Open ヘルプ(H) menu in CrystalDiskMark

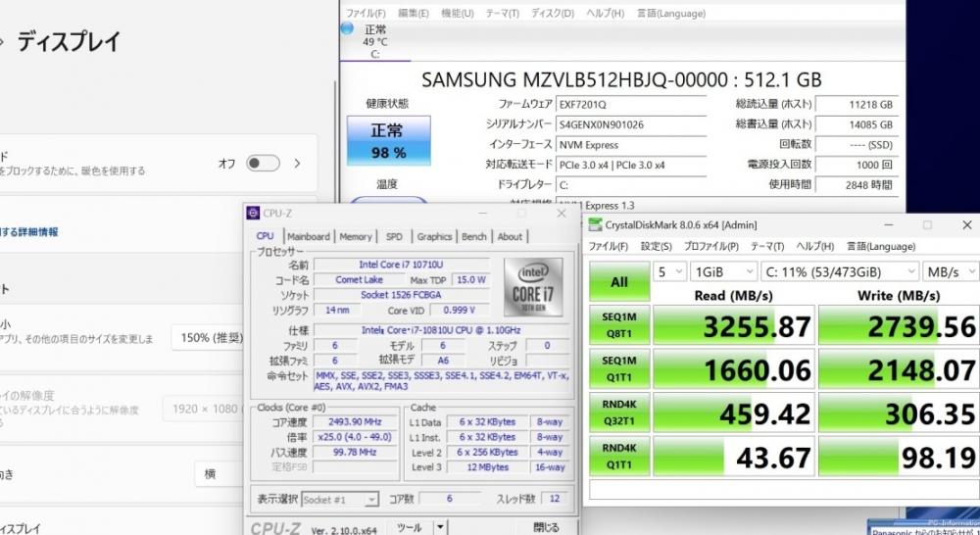pyautogui.click(x=815, y=246)
